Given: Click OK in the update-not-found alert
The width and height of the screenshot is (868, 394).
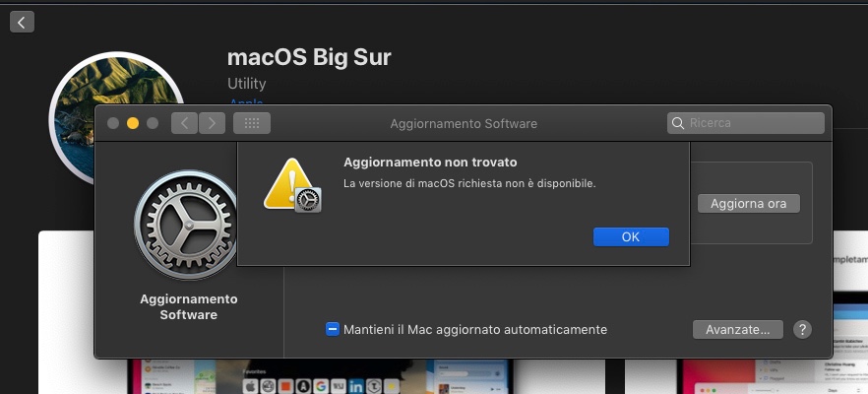Looking at the screenshot, I should click(631, 237).
